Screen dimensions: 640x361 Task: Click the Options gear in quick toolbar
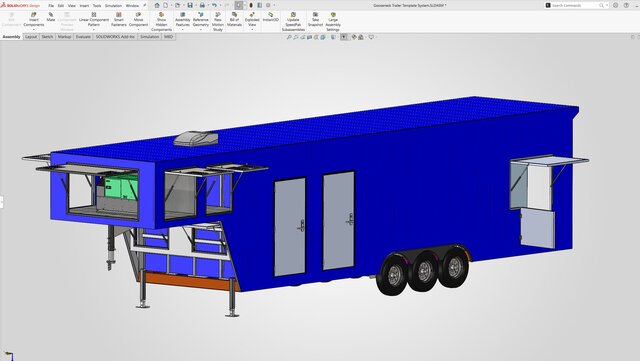268,5
